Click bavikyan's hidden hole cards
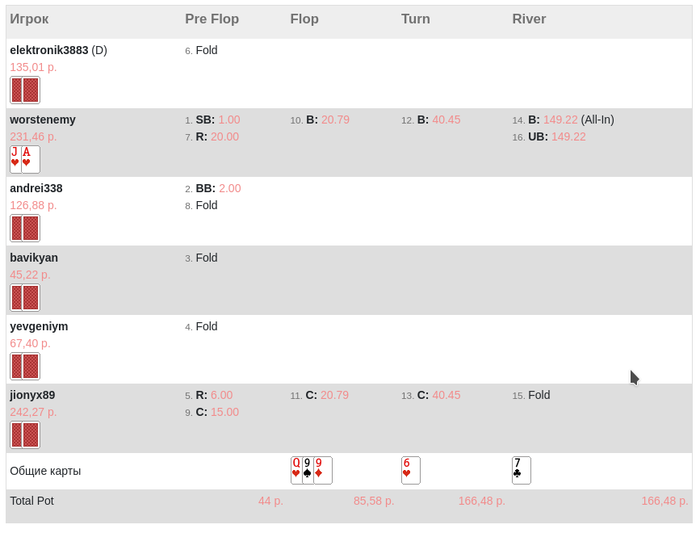This screenshot has width=700, height=533. pos(25,297)
